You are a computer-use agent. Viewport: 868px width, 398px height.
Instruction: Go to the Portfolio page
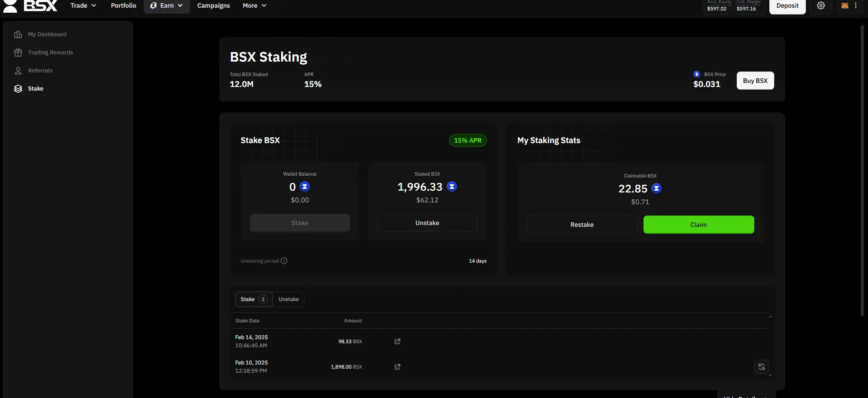123,6
